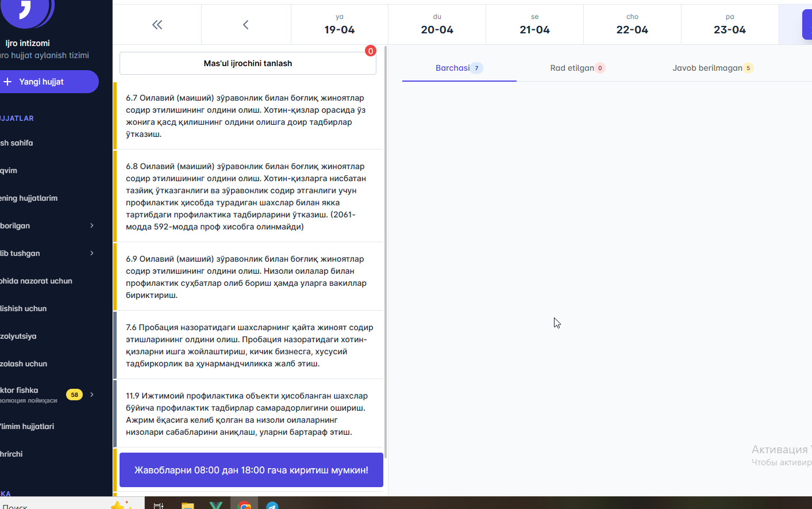812x509 pixels.
Task: Select date 22-04 (cho)
Action: (x=632, y=25)
